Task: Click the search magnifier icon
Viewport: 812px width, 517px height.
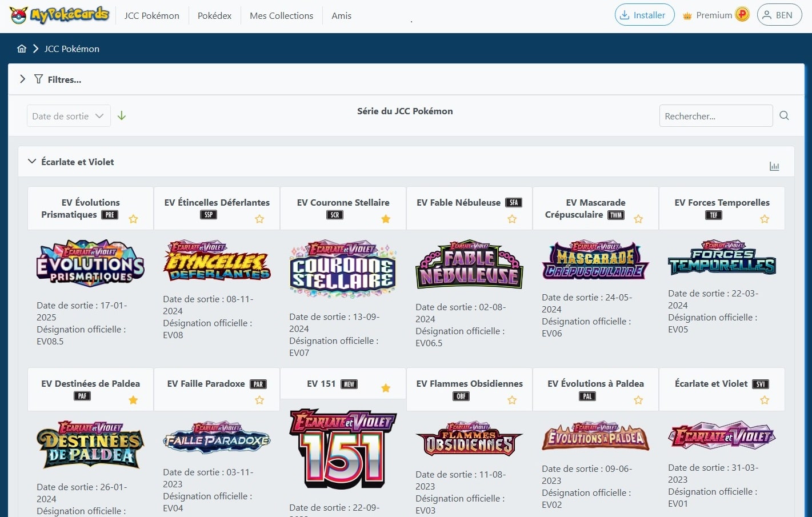Action: coord(784,115)
